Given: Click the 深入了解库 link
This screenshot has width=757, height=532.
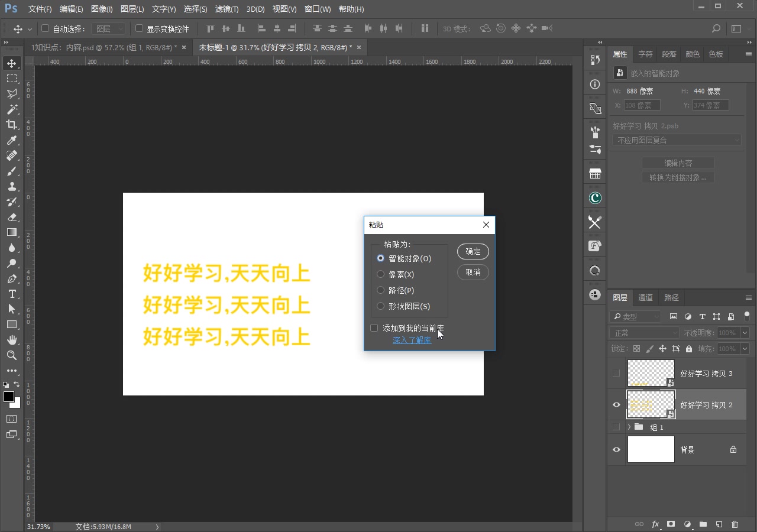Looking at the screenshot, I should click(x=412, y=340).
